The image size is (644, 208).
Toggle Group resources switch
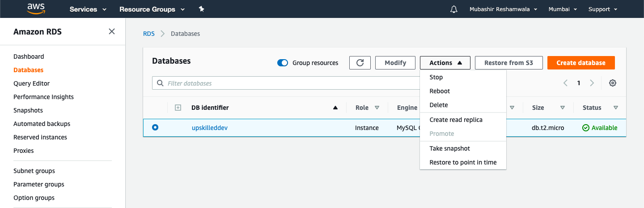[283, 63]
